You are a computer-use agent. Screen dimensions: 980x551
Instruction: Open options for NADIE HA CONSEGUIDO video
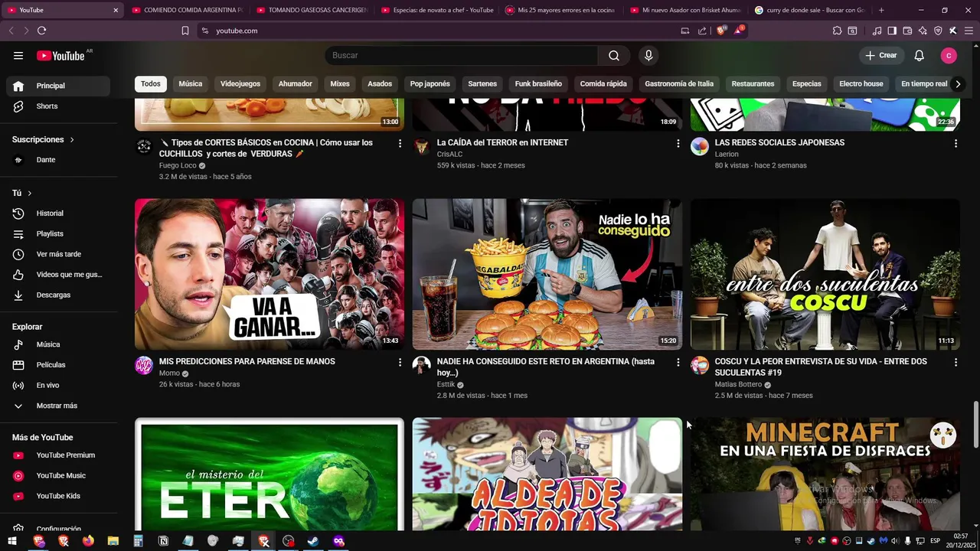coord(678,362)
